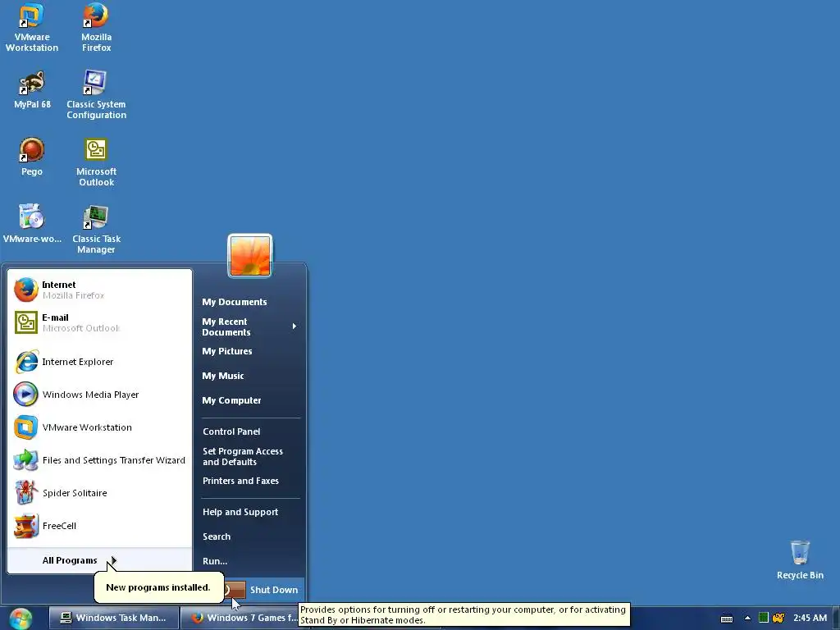Image resolution: width=840 pixels, height=630 pixels.
Task: Click the New programs installed balloon
Action: (158, 587)
